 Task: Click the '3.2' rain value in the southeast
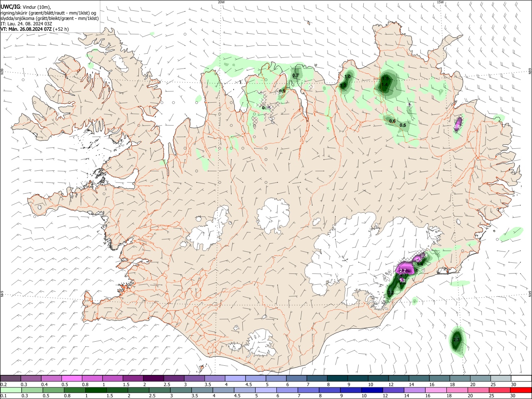pyautogui.click(x=390, y=293)
